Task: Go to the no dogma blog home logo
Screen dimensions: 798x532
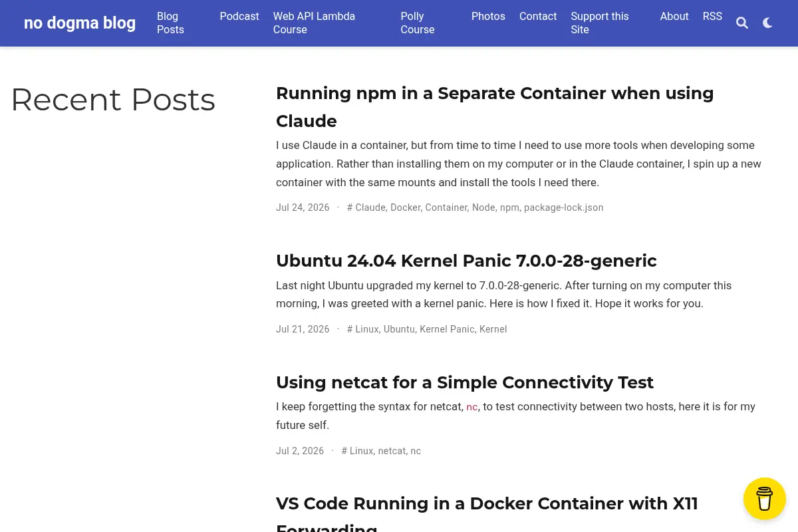Action: click(x=80, y=23)
